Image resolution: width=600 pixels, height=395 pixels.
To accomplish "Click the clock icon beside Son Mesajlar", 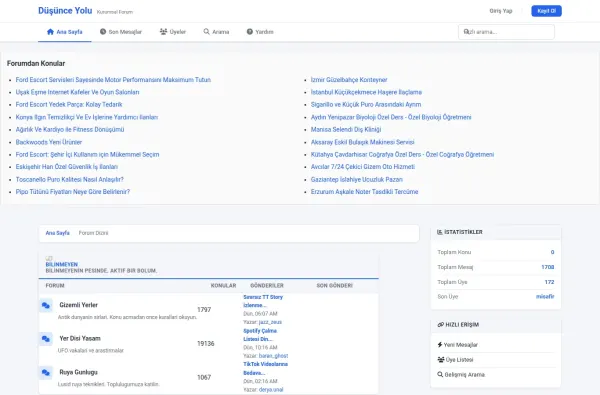I will click(x=103, y=32).
